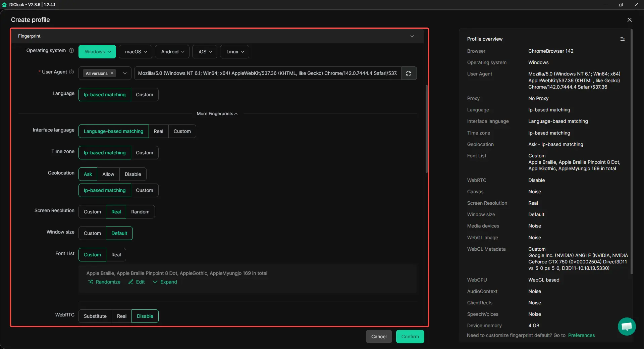Collapse the Profile overview panel icon
The image size is (644, 349).
(x=622, y=39)
